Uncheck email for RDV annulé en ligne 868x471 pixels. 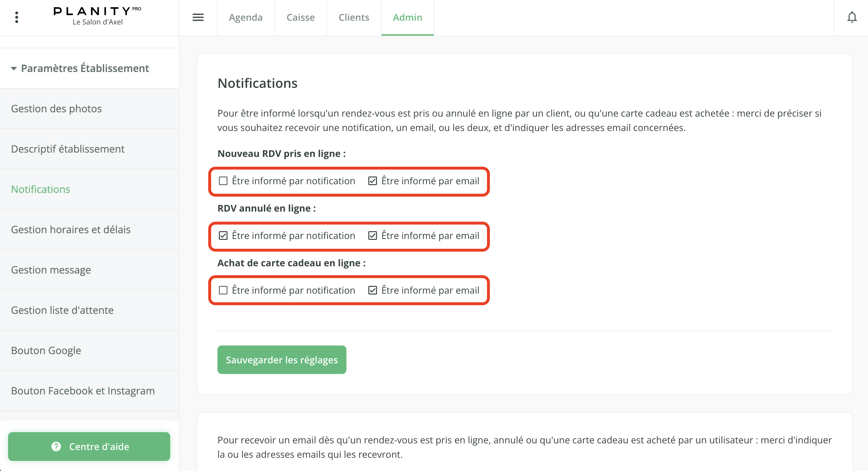372,235
